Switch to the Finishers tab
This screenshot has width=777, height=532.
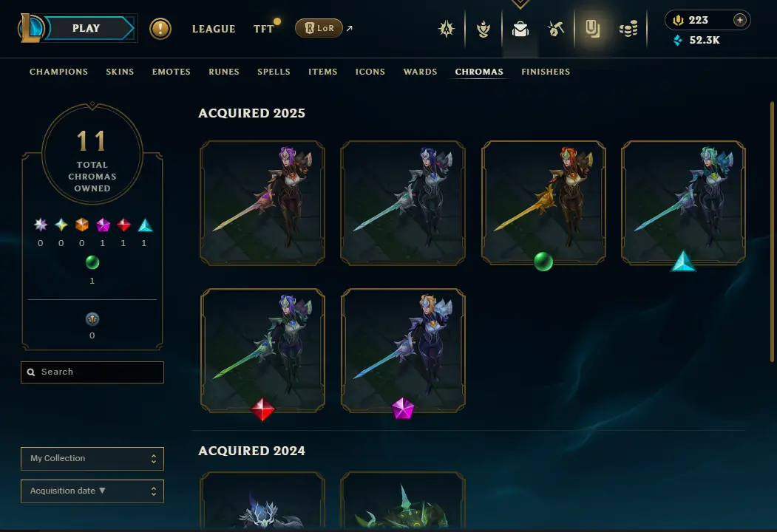pyautogui.click(x=546, y=72)
